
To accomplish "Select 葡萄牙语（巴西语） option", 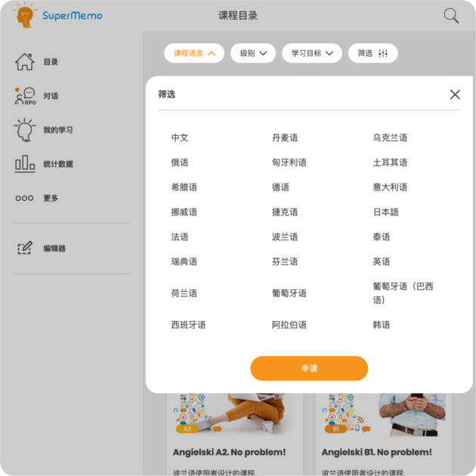I will 403,293.
